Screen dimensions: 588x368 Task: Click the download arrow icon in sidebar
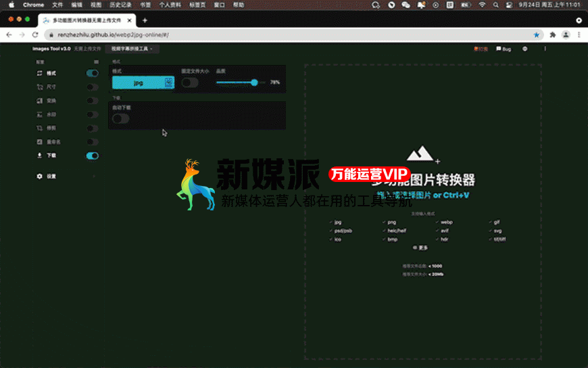[x=39, y=155]
